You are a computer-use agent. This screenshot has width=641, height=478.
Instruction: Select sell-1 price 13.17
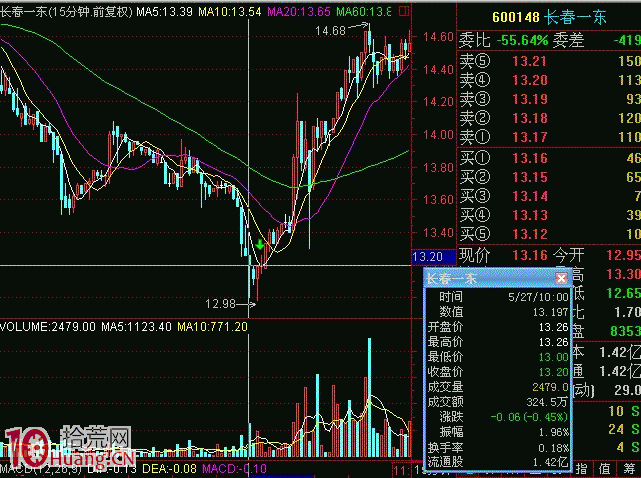[x=529, y=137]
